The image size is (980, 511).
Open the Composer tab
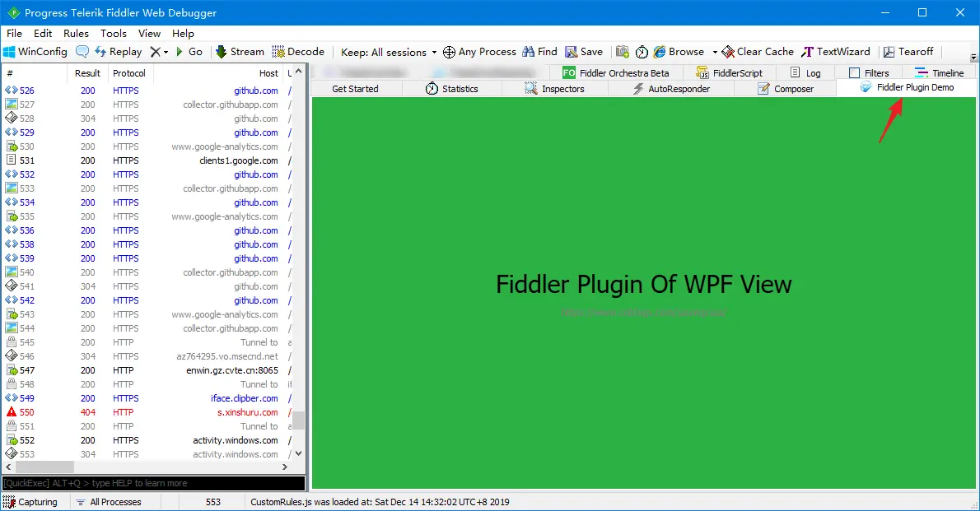coord(786,89)
